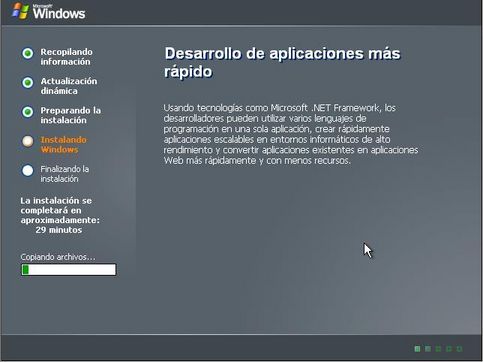Click the second green square indicator
Viewport: 483px width, 362px height.
click(428, 349)
